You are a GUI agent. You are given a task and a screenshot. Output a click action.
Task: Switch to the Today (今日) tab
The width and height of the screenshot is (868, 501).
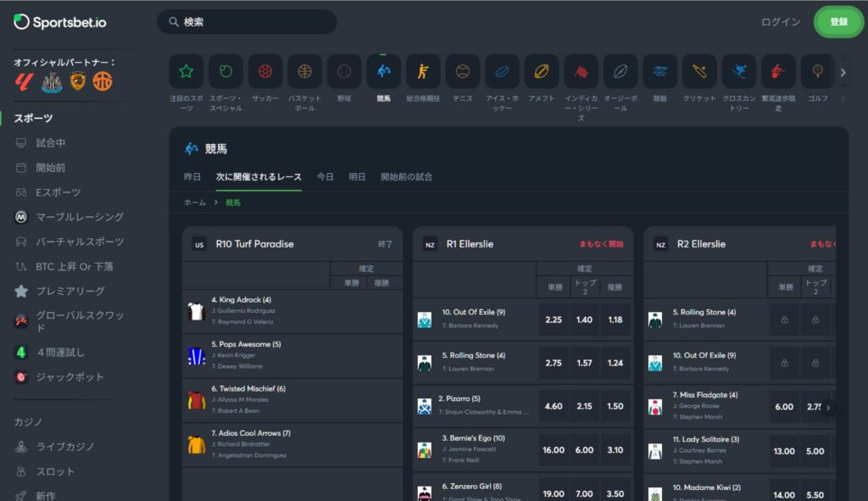point(325,177)
